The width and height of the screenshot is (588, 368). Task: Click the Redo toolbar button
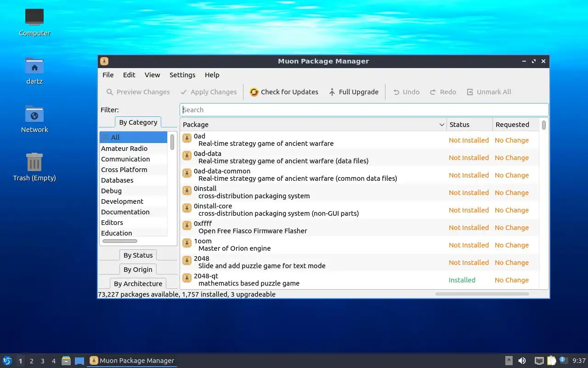[443, 92]
